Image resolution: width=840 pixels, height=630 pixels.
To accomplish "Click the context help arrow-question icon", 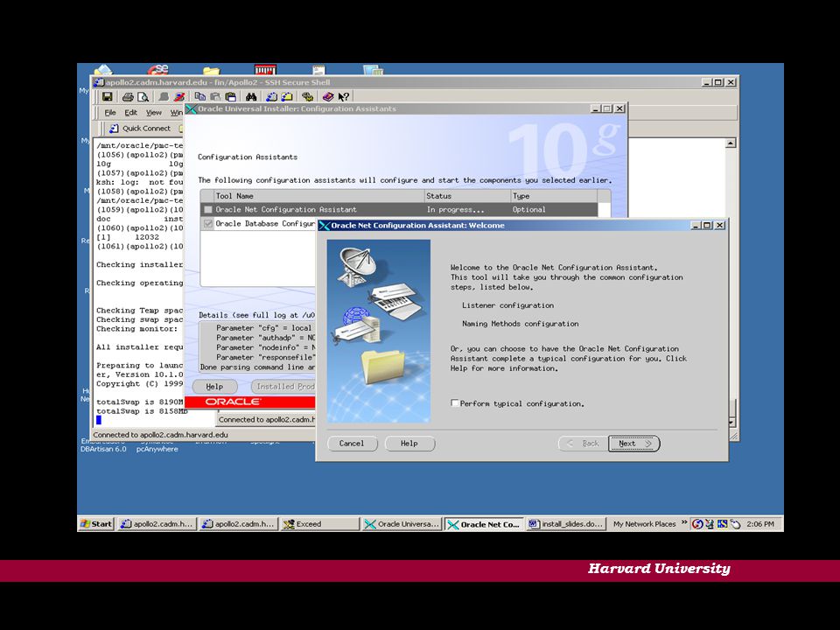I will 343,97.
